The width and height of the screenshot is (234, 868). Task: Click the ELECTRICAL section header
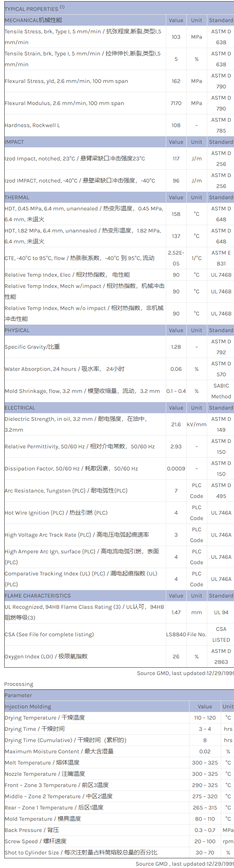[20, 408]
